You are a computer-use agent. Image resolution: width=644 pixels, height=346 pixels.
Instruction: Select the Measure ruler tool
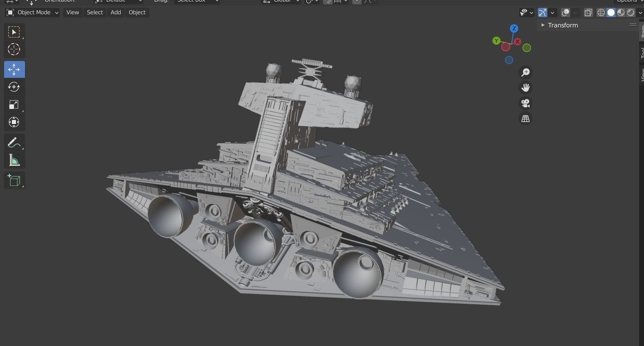pos(14,160)
